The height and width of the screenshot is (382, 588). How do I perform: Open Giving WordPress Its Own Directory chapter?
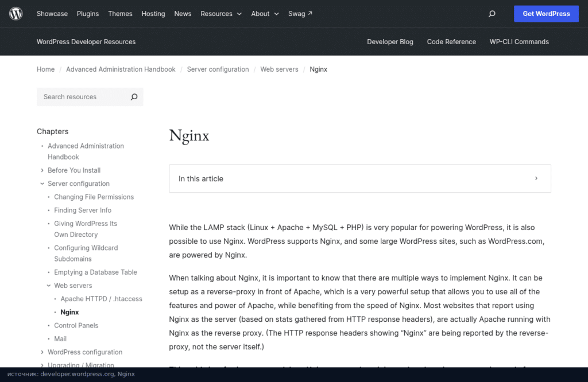pyautogui.click(x=86, y=229)
